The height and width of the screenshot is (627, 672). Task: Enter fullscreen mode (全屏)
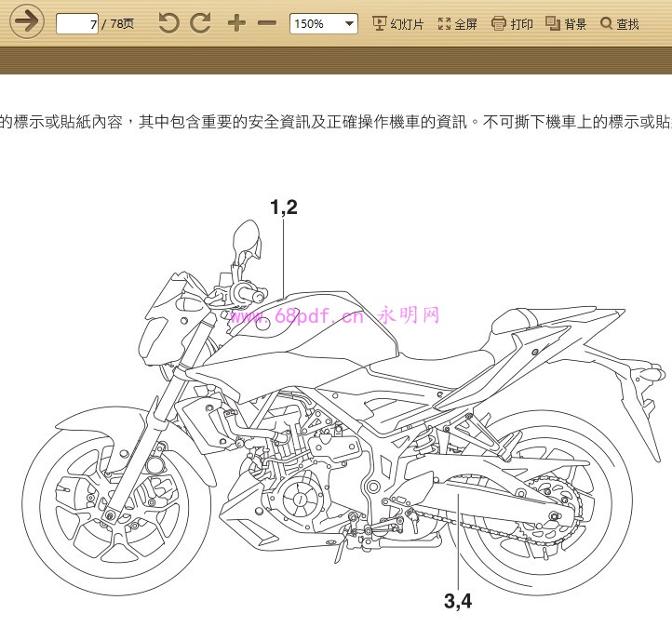457,23
